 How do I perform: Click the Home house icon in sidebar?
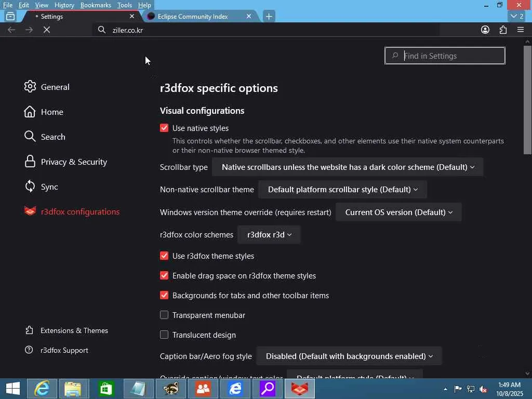coord(30,112)
